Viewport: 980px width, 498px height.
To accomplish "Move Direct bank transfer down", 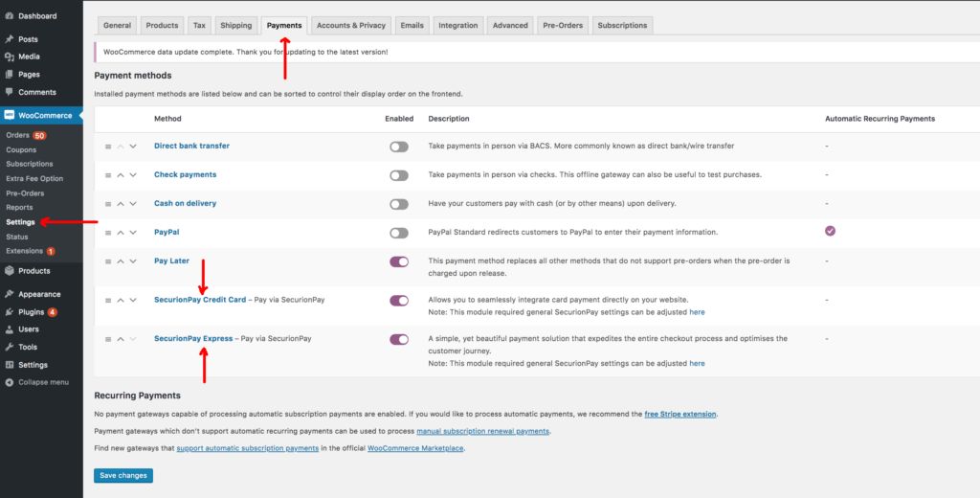I will pos(132,147).
